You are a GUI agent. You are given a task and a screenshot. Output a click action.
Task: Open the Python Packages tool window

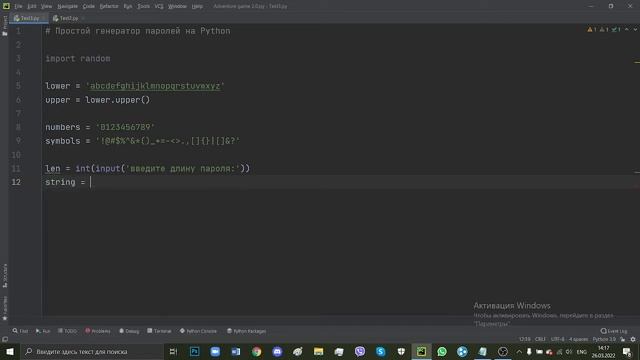click(x=247, y=331)
